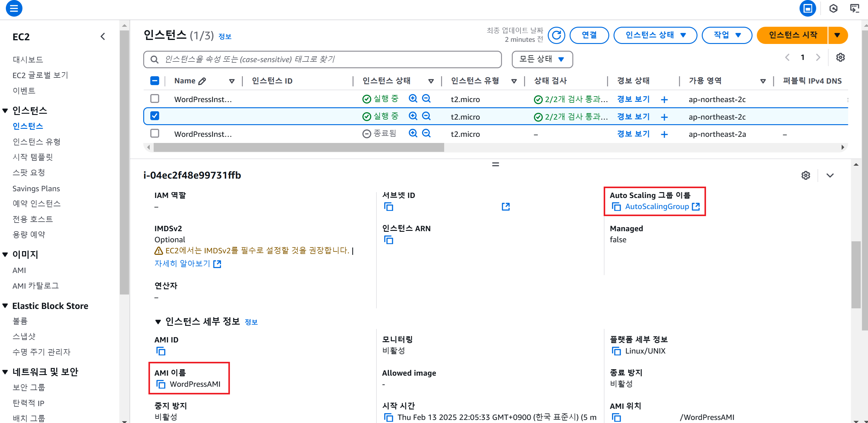Open the hamburger navigation menu icon

click(14, 8)
